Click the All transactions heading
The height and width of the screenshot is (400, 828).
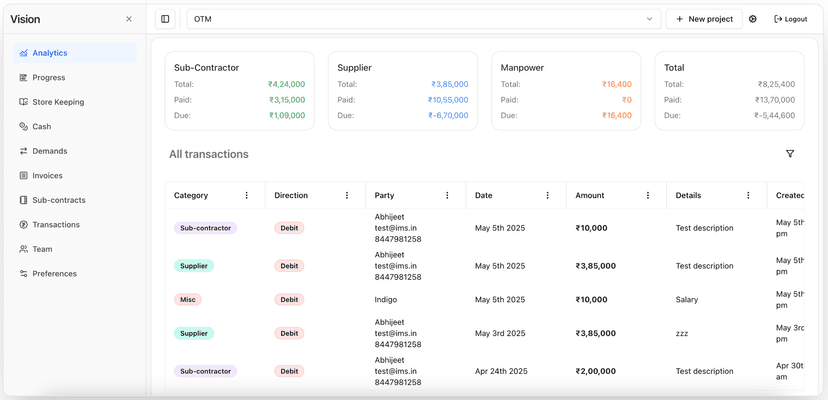tap(209, 154)
